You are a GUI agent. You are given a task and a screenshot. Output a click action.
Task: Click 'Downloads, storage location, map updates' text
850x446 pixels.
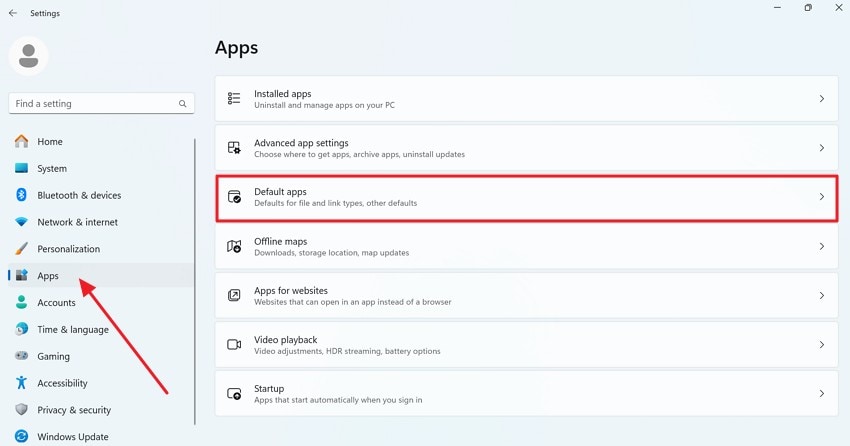click(331, 253)
